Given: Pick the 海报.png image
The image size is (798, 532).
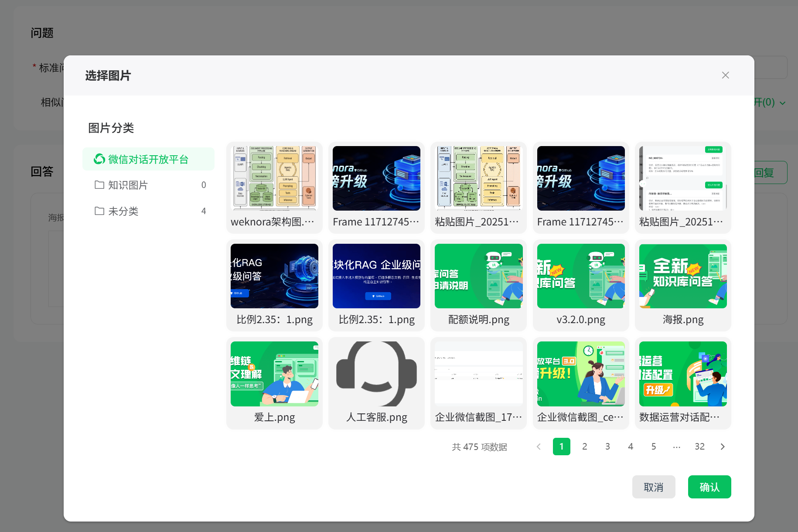Looking at the screenshot, I should 682,276.
